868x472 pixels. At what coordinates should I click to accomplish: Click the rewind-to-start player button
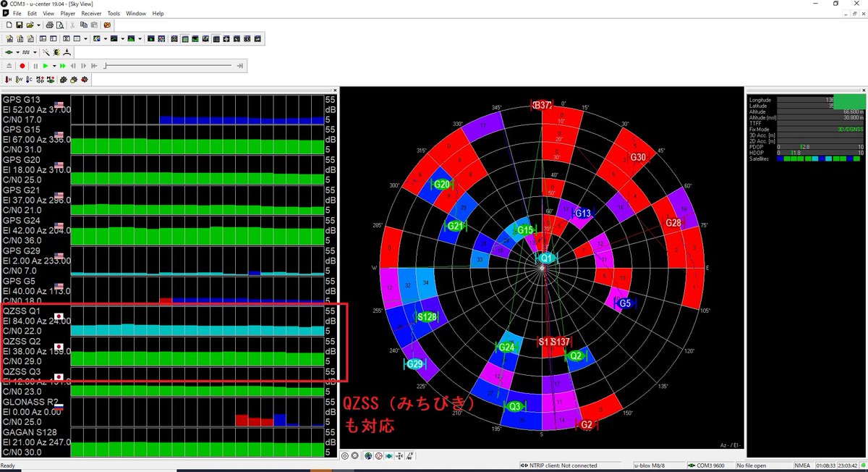coord(94,66)
